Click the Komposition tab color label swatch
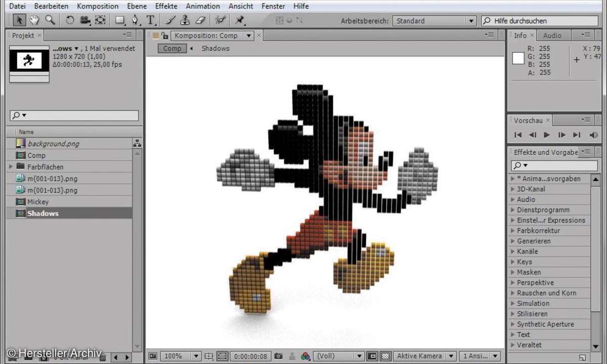Image resolution: width=607 pixels, height=364 pixels. pos(156,36)
